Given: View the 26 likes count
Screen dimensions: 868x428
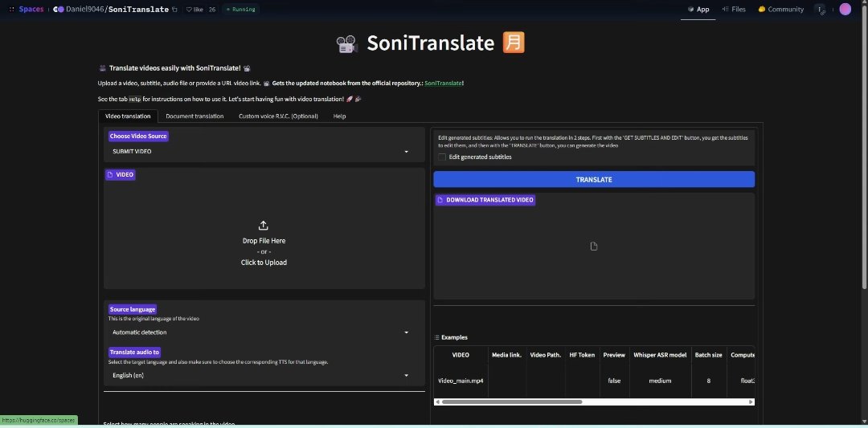Looking at the screenshot, I should [x=212, y=10].
